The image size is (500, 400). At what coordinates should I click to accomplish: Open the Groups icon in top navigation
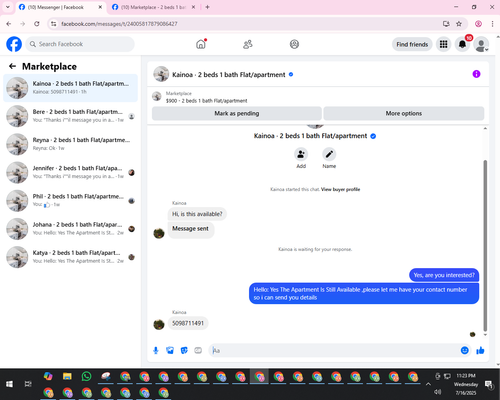coord(294,44)
